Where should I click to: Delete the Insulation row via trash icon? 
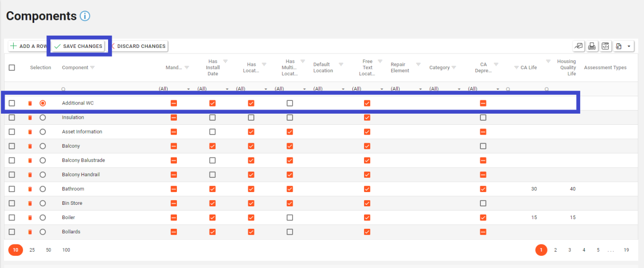point(30,118)
